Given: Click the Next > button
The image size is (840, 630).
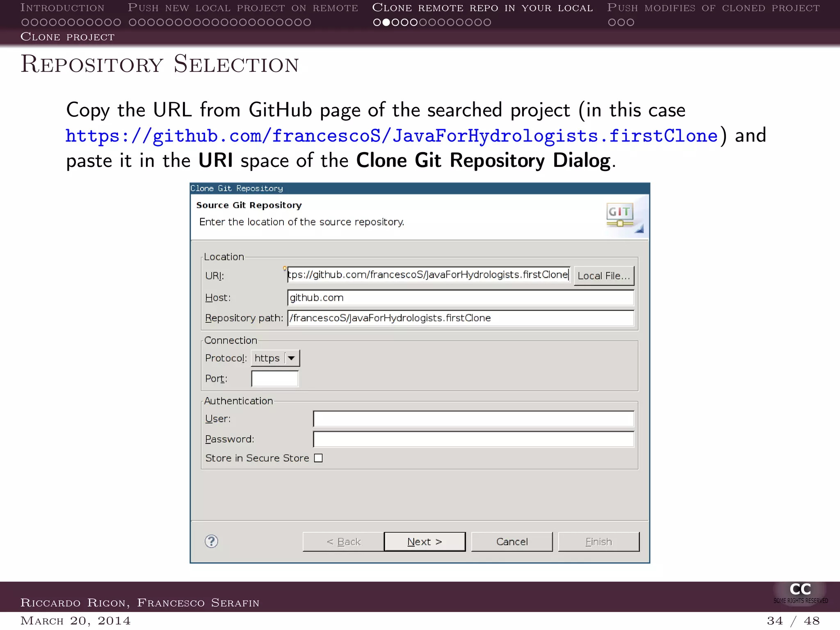Looking at the screenshot, I should 425,542.
